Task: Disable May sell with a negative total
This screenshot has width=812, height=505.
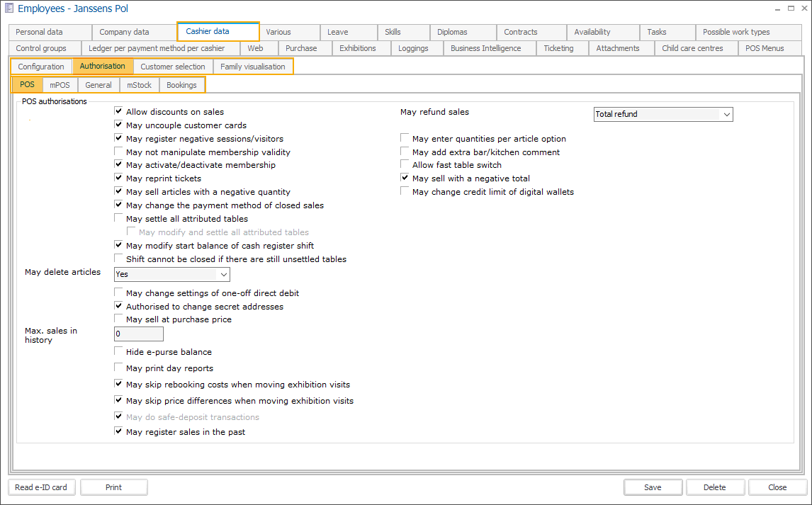Action: point(405,178)
